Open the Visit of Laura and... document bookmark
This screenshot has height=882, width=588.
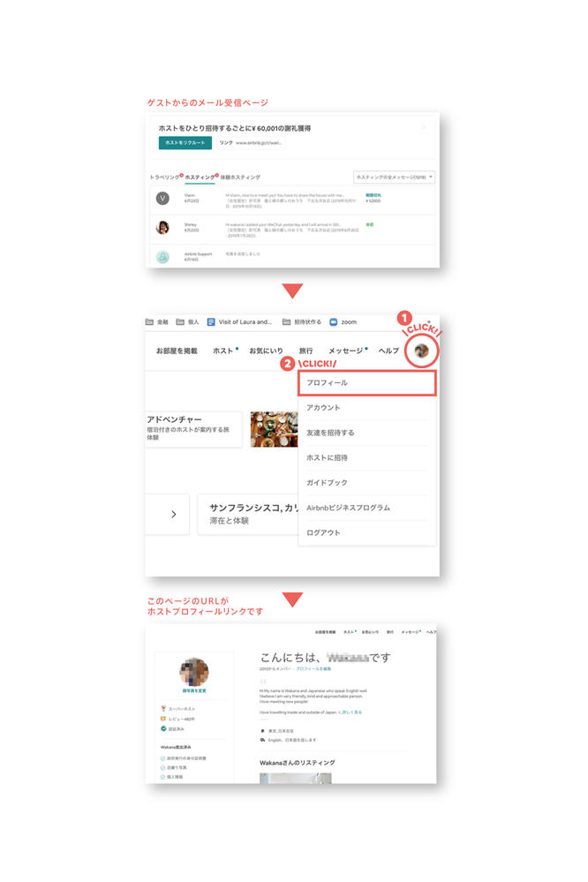coord(212,322)
